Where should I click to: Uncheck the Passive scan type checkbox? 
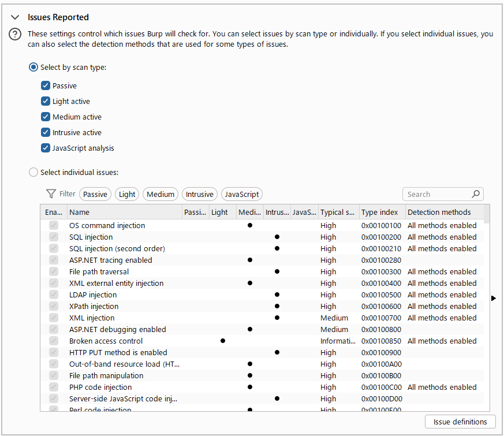click(45, 85)
